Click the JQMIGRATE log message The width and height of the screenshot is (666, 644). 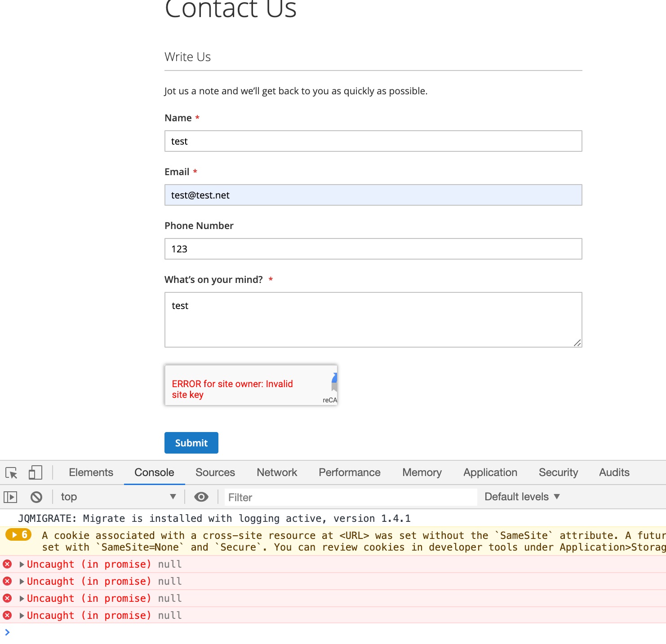[214, 518]
